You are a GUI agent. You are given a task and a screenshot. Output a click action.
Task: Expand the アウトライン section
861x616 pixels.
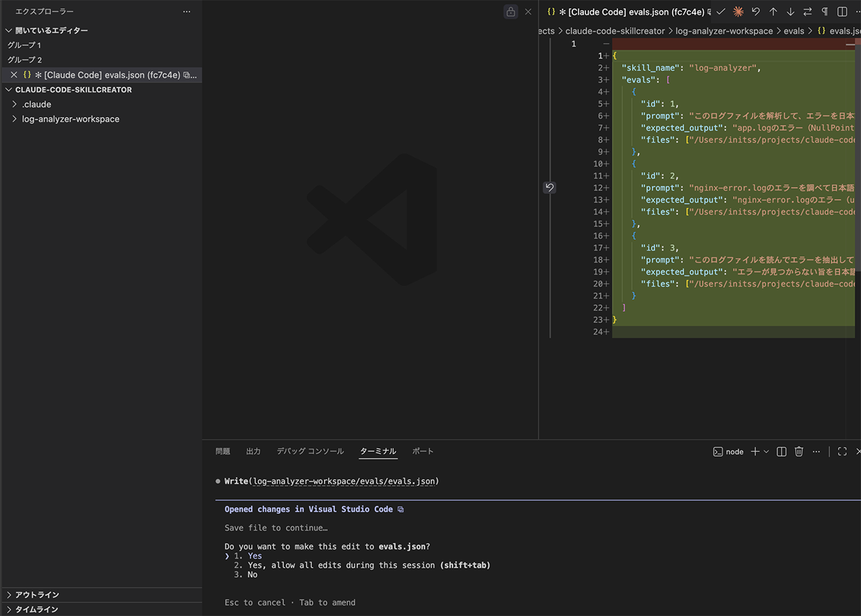(37, 594)
